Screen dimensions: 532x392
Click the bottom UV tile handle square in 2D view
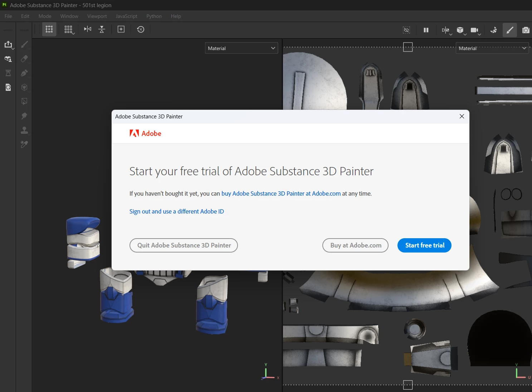[x=408, y=385]
